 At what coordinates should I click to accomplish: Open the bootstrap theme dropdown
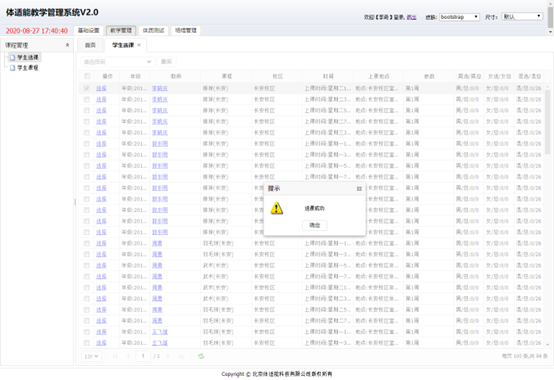[x=459, y=17]
